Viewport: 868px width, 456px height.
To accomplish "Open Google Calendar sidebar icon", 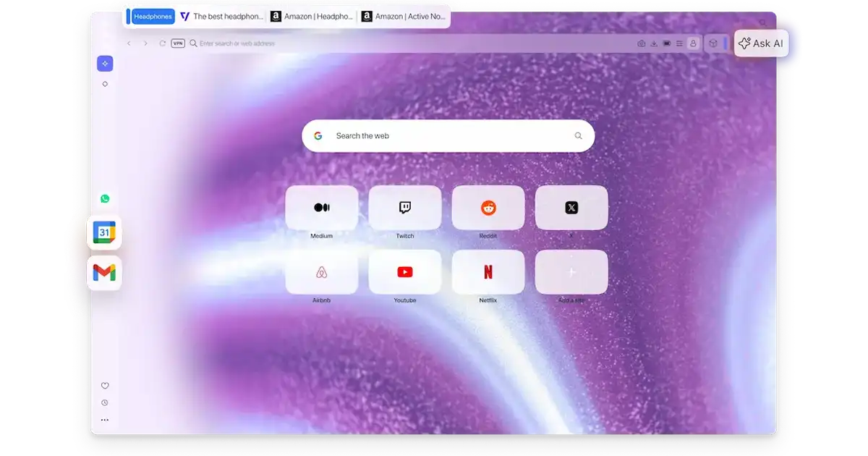I will click(104, 232).
